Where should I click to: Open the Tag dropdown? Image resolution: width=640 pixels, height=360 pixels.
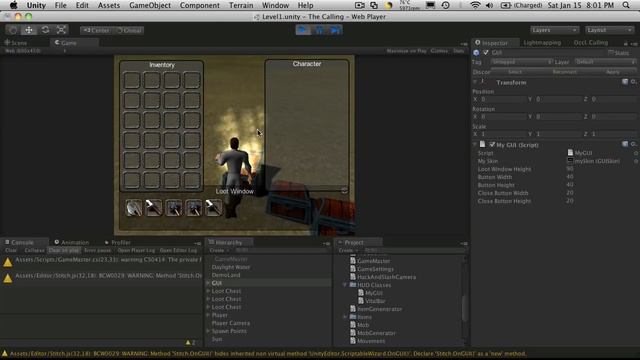point(521,62)
